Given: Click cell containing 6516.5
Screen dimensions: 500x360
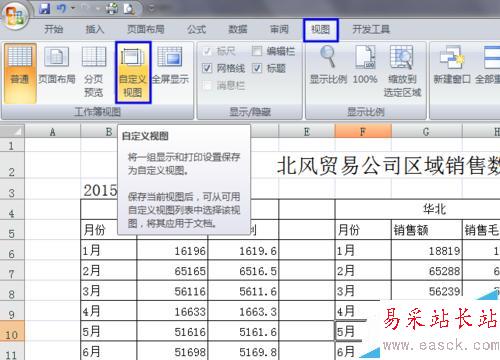Looking at the screenshot, I should click(243, 271).
